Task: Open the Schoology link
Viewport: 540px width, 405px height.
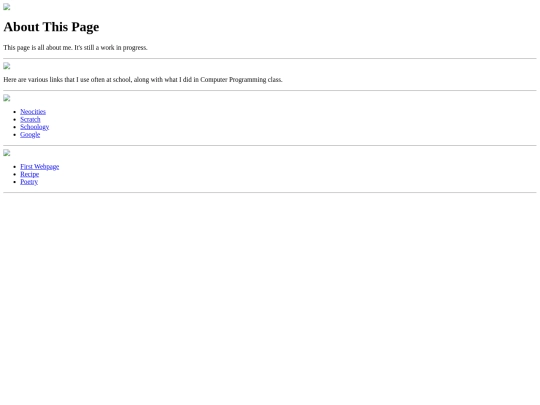Action: coord(34,127)
